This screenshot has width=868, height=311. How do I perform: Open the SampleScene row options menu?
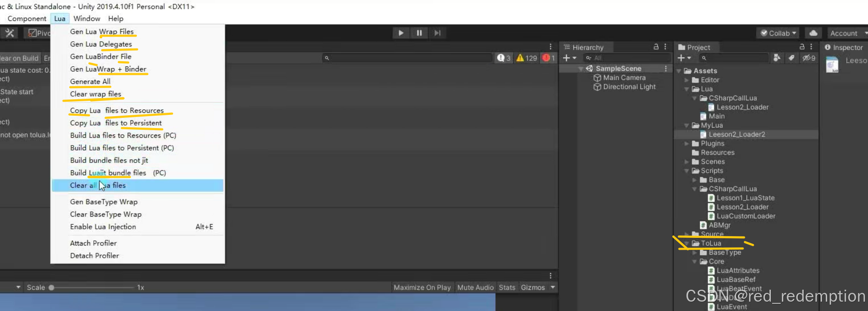point(666,68)
